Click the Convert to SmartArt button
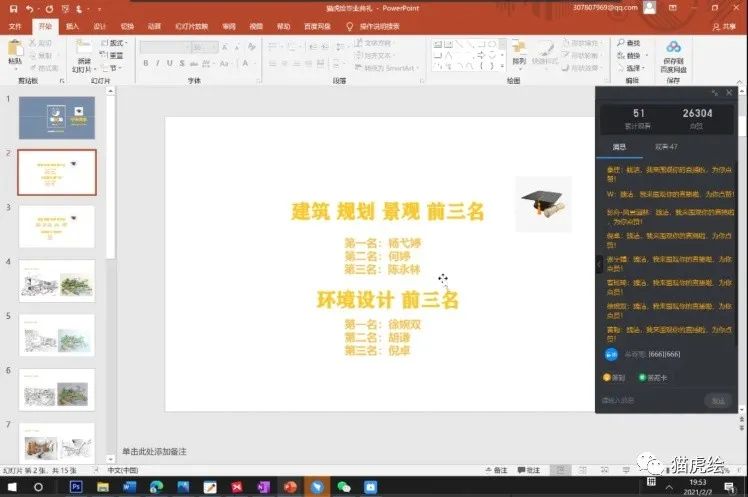Image resolution: width=748 pixels, height=497 pixels. tap(386, 68)
